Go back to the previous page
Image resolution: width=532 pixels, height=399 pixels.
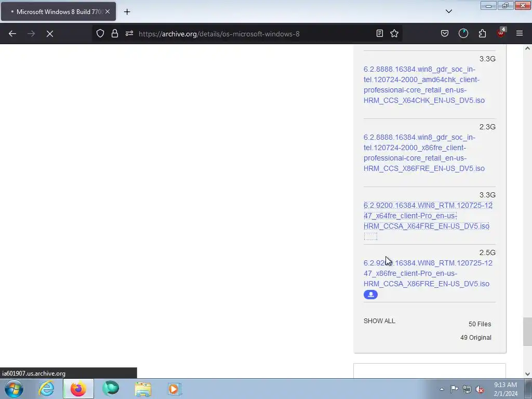[x=12, y=34]
